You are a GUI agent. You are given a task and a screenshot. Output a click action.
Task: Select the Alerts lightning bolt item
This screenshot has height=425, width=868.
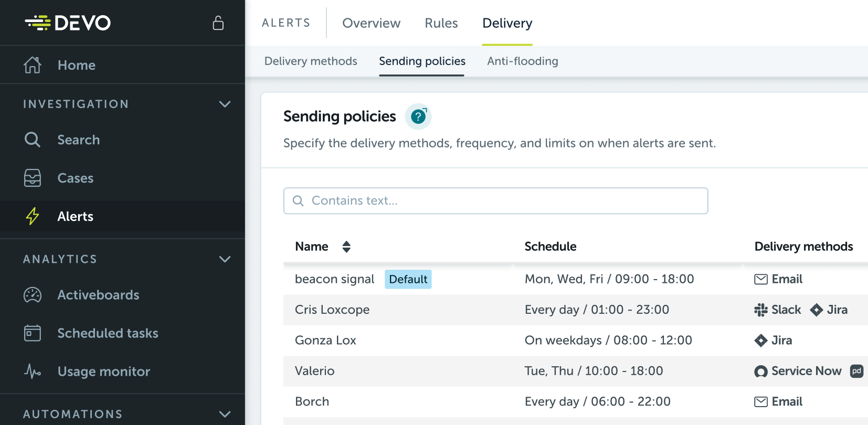pos(75,216)
